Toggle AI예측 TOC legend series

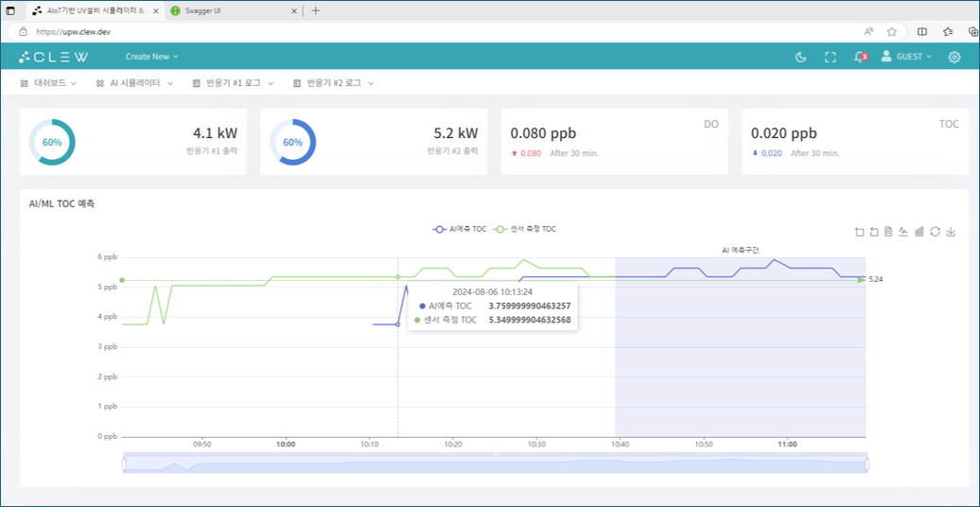459,229
